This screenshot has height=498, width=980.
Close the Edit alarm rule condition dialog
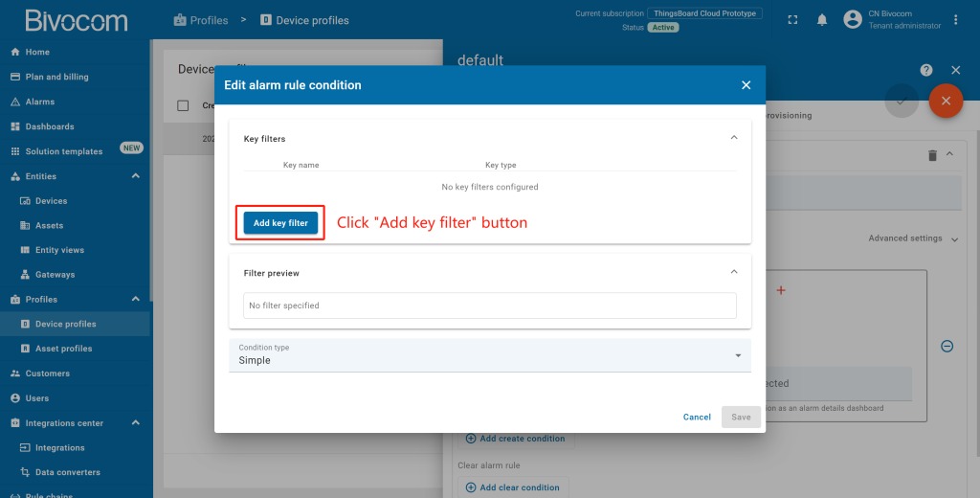click(x=746, y=85)
